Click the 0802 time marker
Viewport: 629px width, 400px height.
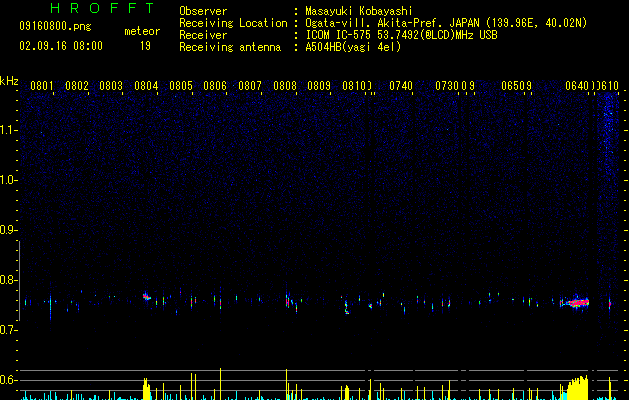click(77, 86)
